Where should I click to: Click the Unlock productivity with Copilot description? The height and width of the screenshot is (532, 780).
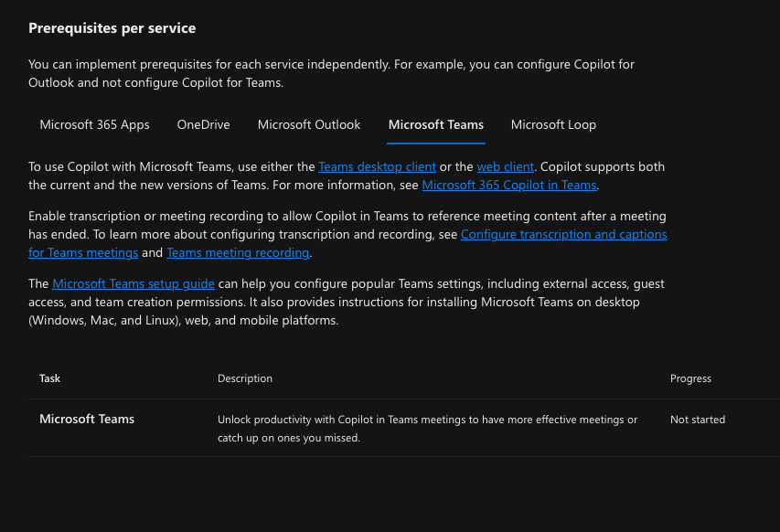(x=427, y=429)
